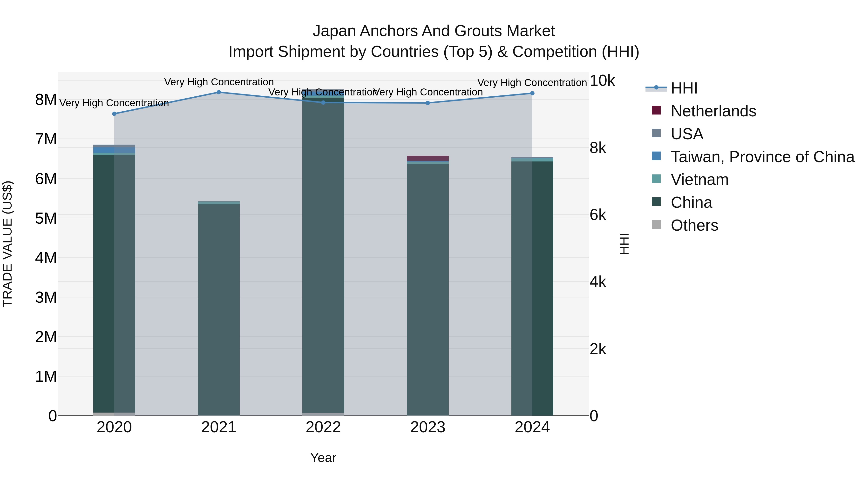Click the 2022 China bar

[x=323, y=255]
